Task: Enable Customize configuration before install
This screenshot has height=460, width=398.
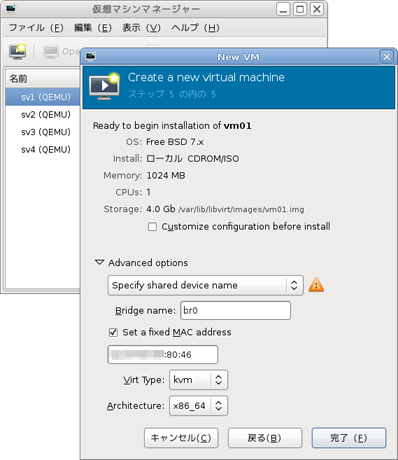Action: point(152,227)
